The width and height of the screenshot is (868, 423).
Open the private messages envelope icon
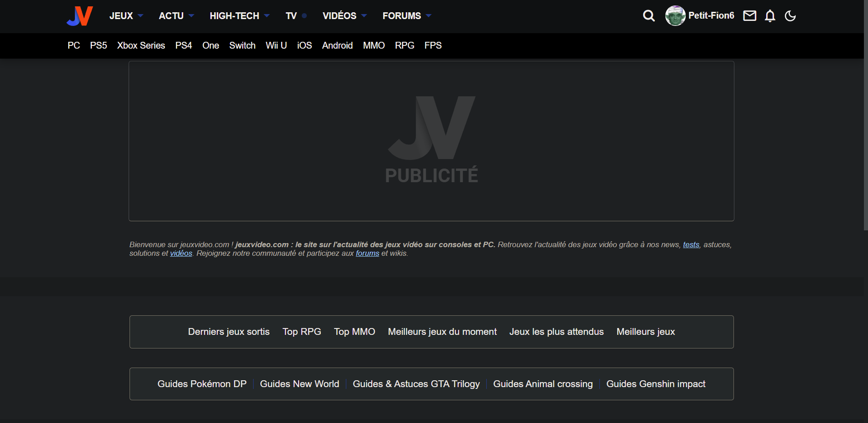(749, 16)
